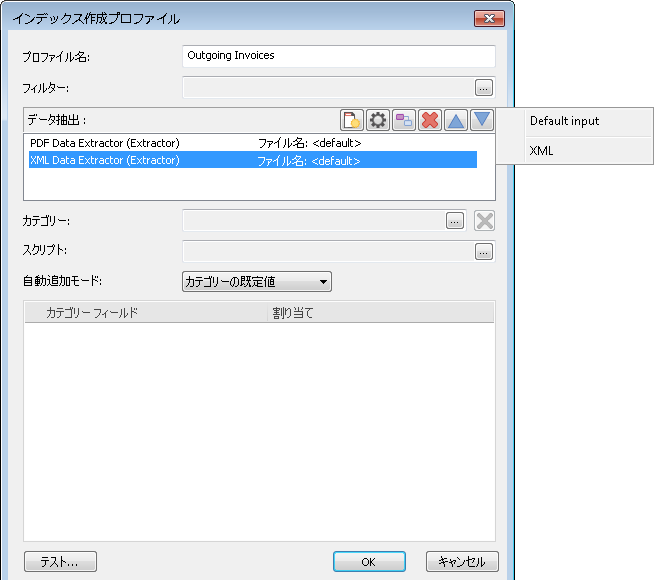
Task: Choose Default input menu entry
Action: (574, 122)
